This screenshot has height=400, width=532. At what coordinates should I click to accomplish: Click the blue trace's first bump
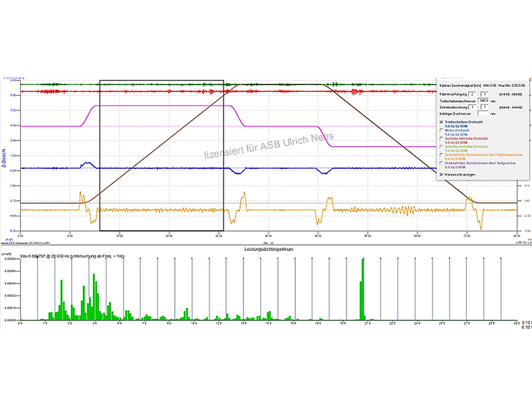click(x=86, y=163)
